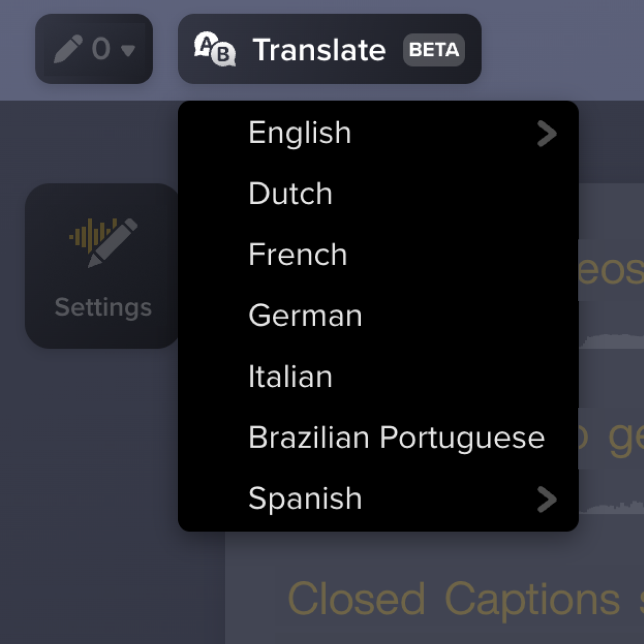Click the BETA badge next to Translate
Screen dimensions: 644x644
click(434, 50)
